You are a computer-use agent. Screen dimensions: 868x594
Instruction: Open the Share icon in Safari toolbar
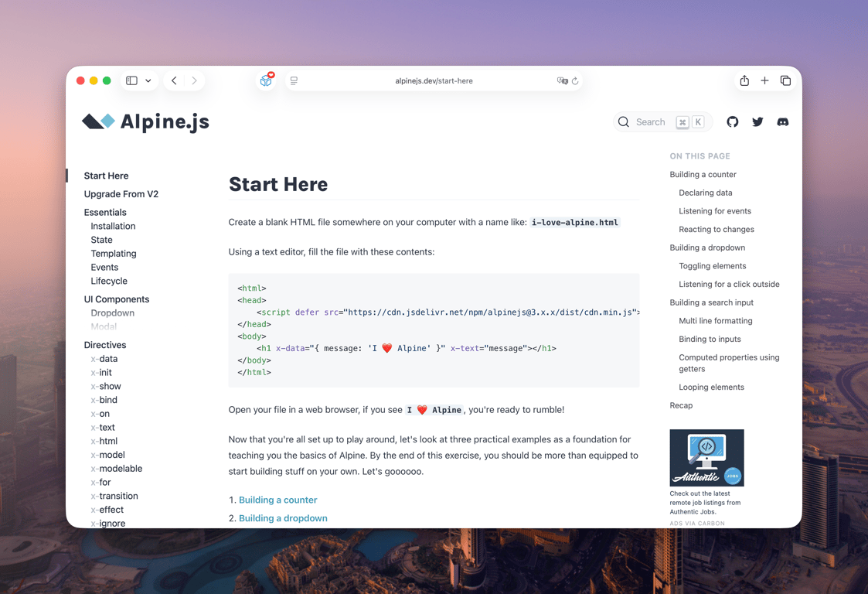(x=744, y=81)
